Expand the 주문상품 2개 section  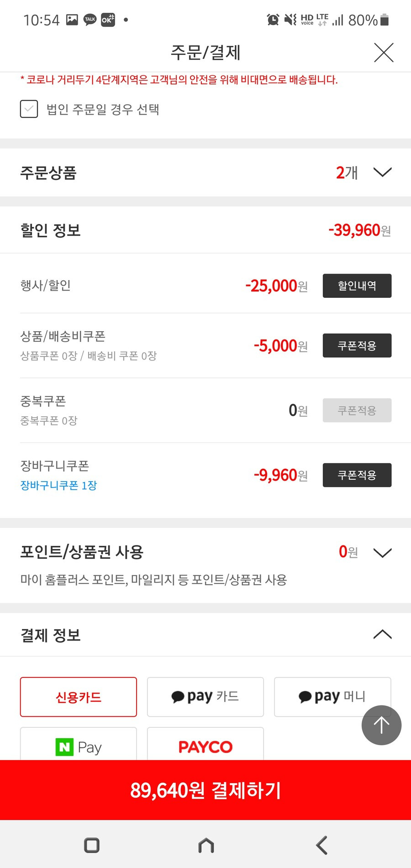coord(383,172)
